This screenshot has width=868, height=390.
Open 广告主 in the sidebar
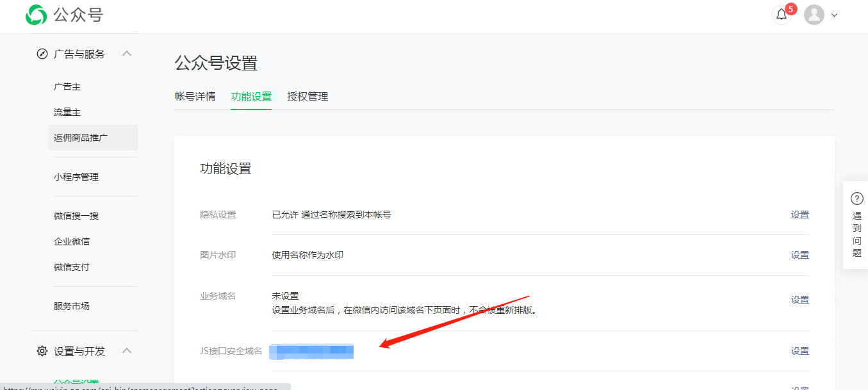point(67,86)
